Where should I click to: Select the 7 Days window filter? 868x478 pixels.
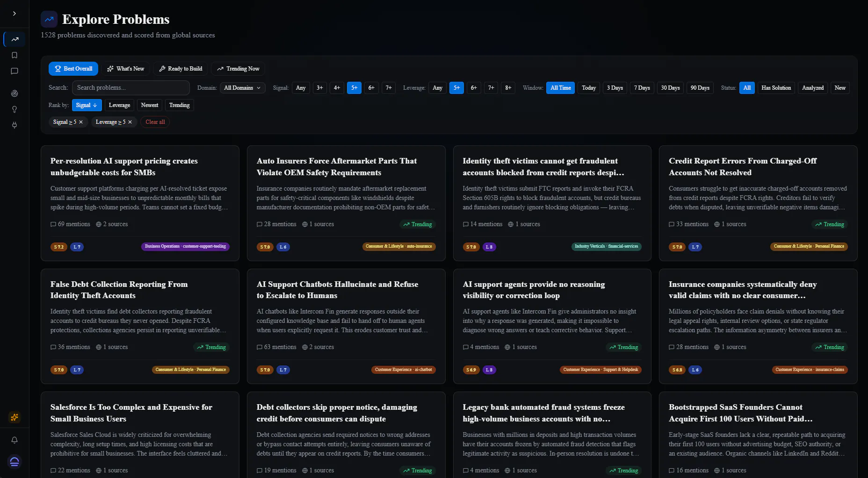(642, 88)
